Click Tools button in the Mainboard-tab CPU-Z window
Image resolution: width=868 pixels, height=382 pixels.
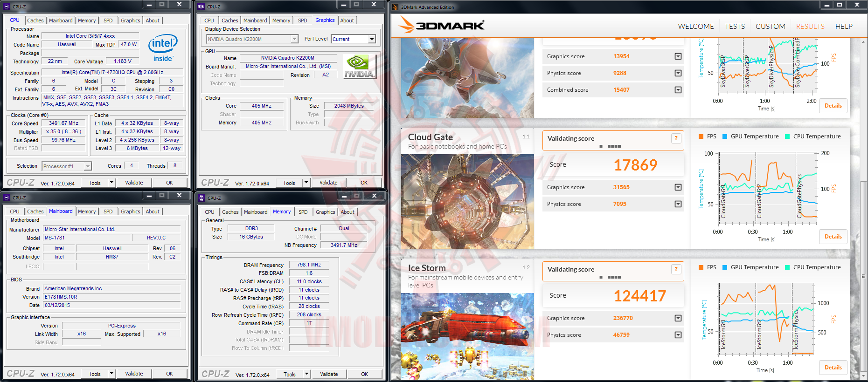(x=95, y=374)
